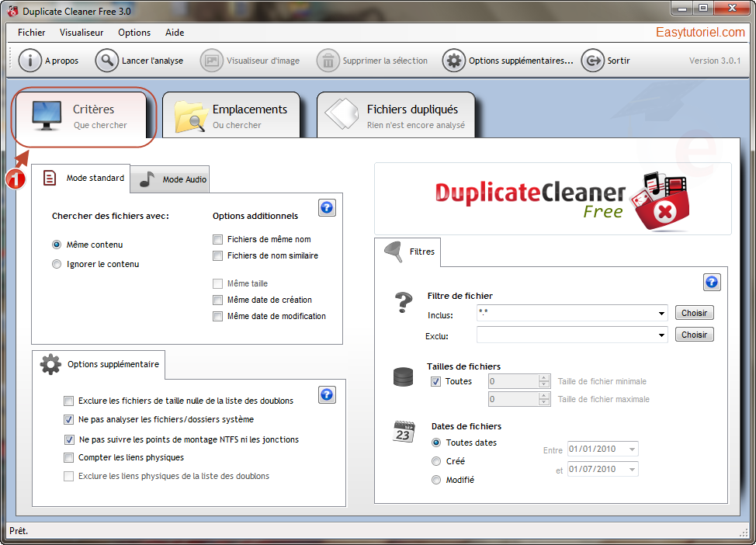Expand the Exclu filter dropdown arrow
This screenshot has width=756, height=545.
pos(661,335)
